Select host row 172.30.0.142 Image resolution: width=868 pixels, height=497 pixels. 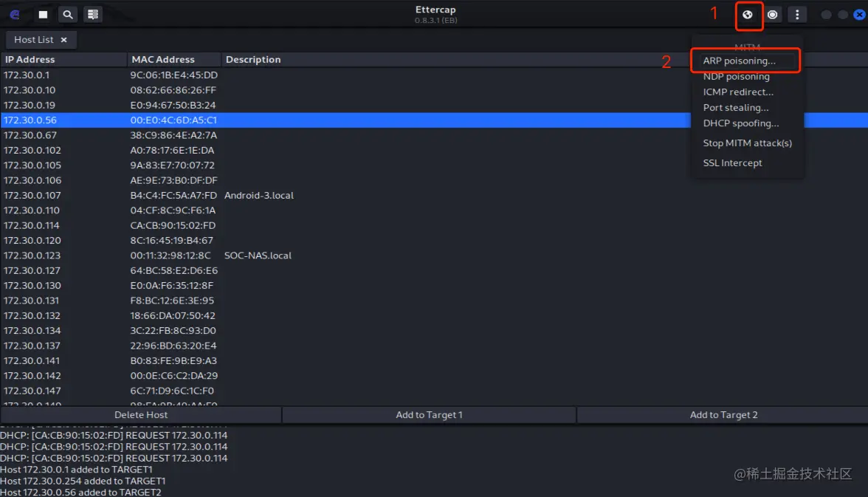[434, 376]
